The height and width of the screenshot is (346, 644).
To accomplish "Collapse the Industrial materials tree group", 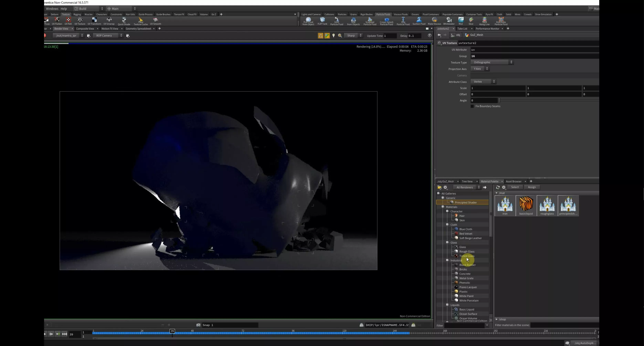I will pos(447,260).
